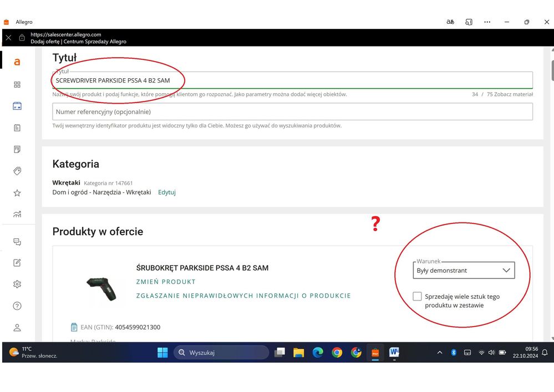Focus the Numer referencyjny input field
This screenshot has width=554, height=392.
pyautogui.click(x=293, y=111)
